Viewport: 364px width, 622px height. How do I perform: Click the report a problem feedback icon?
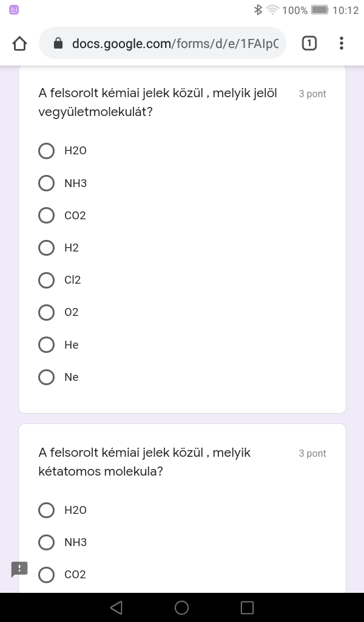(x=19, y=569)
